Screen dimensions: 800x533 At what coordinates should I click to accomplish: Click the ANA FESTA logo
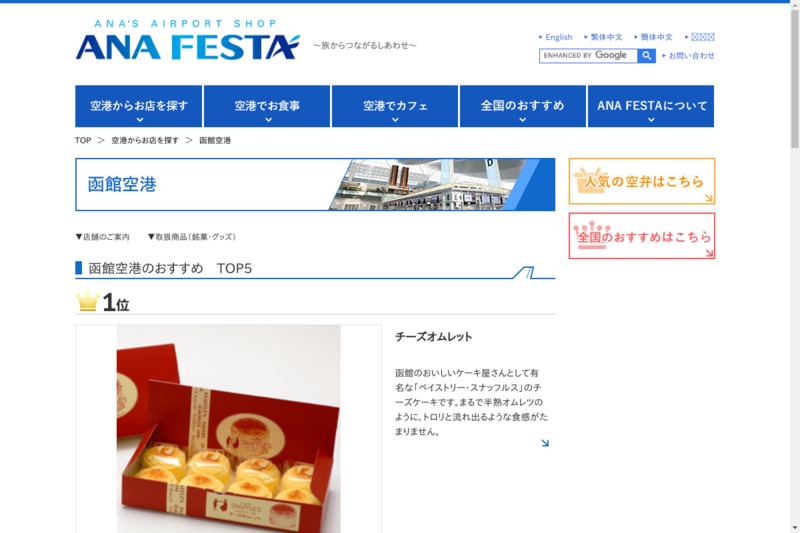tap(187, 40)
